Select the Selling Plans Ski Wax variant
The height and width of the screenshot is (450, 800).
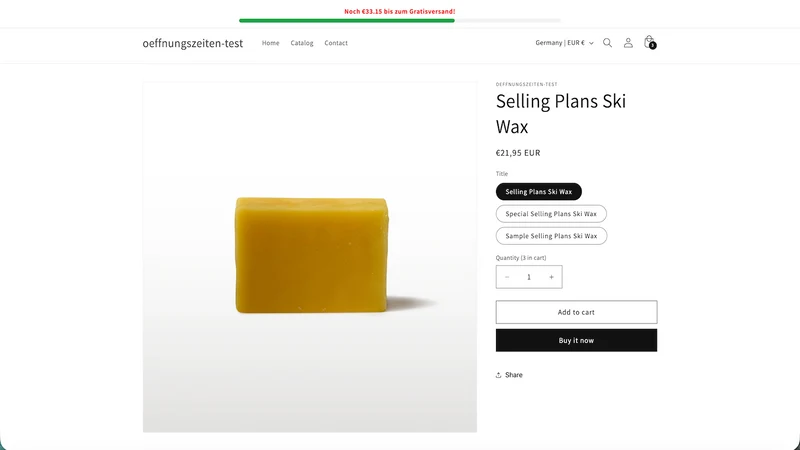pyautogui.click(x=539, y=192)
